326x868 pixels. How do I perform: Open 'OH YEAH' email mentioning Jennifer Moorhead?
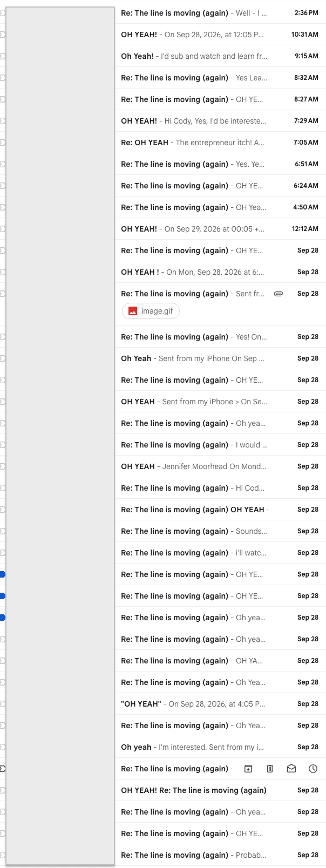(220, 466)
